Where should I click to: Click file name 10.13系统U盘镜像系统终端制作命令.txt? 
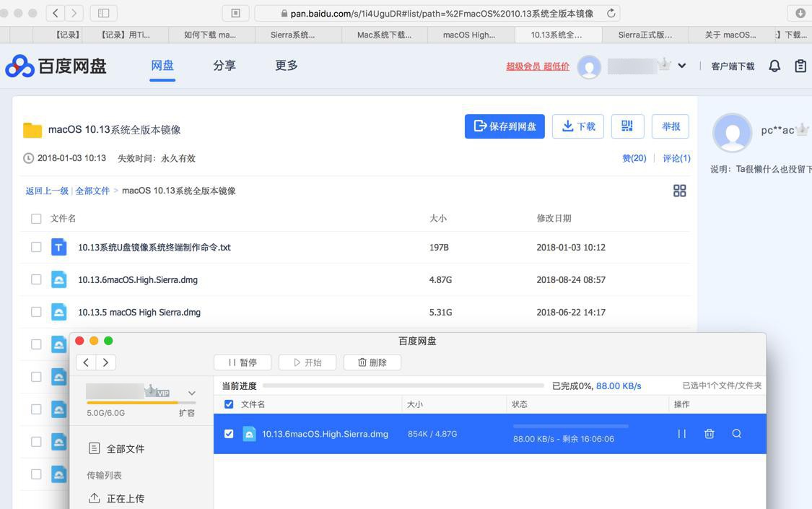click(x=154, y=248)
